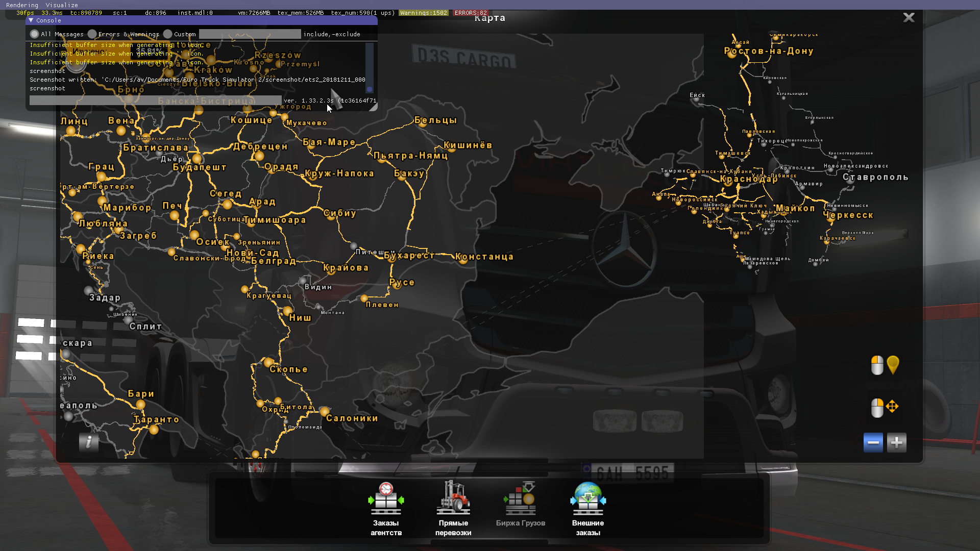Screen dimensions: 980x551
Task: Click the ERRORS:82 counter
Action: pos(471,13)
